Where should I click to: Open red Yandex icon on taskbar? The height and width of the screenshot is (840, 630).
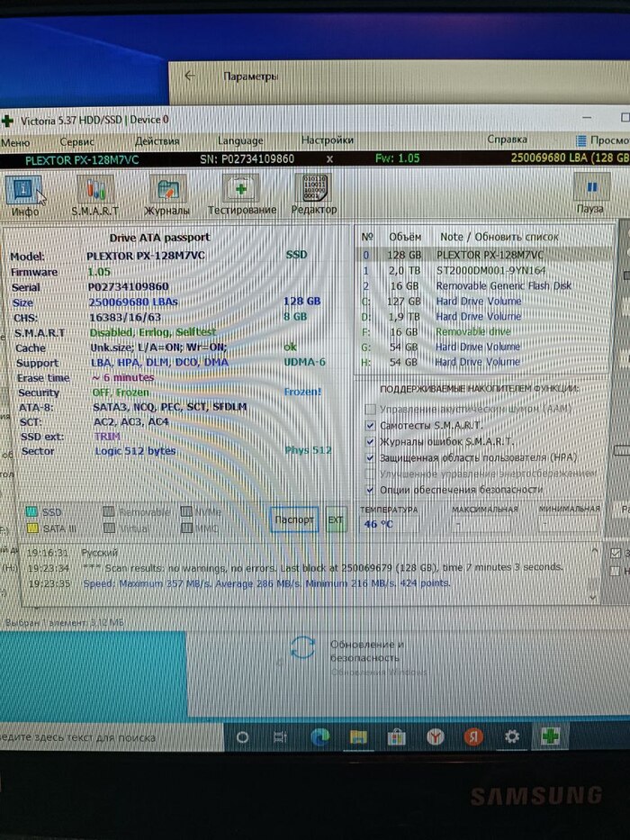[x=473, y=737]
